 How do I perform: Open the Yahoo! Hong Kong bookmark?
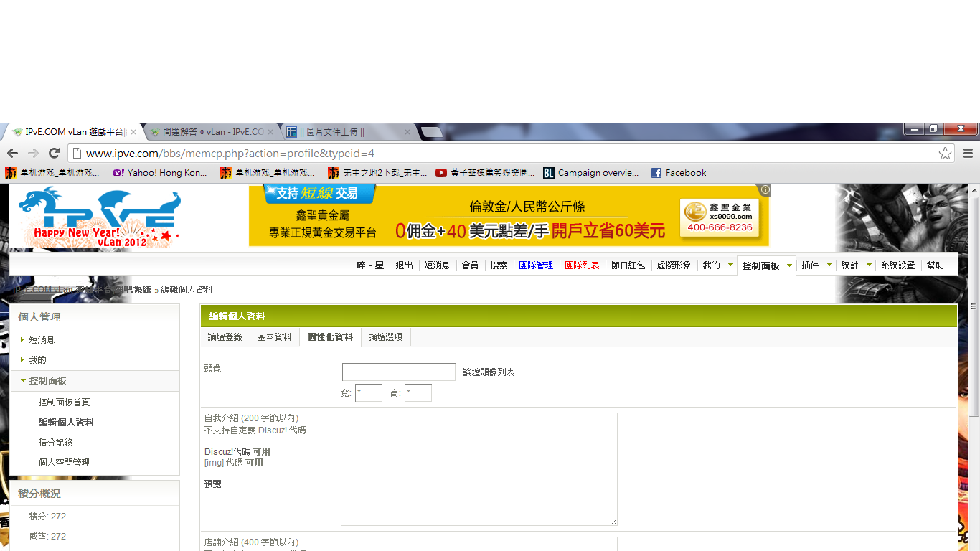coord(159,173)
